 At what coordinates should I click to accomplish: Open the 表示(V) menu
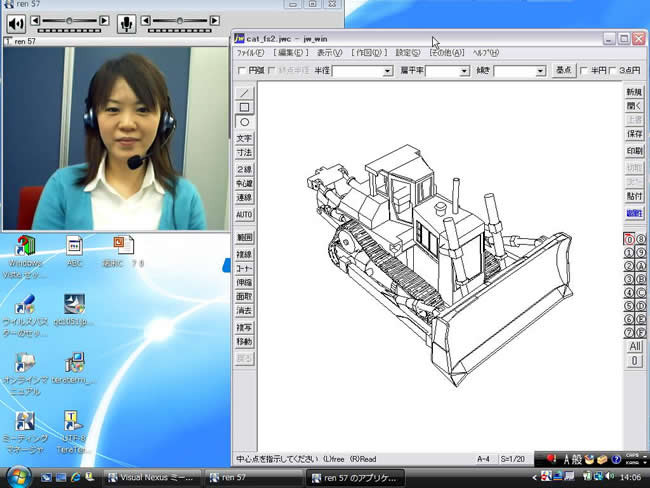pyautogui.click(x=330, y=53)
